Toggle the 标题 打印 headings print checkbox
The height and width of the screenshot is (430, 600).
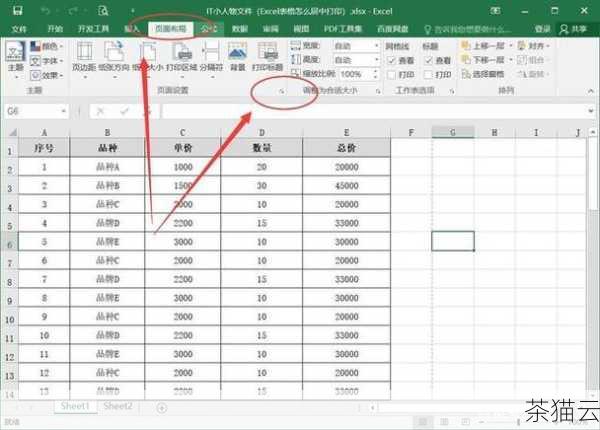coord(429,75)
